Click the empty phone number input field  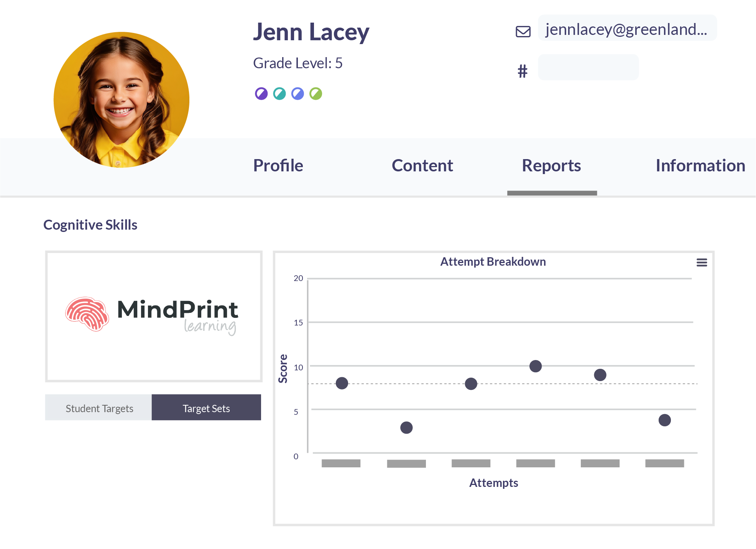coord(588,67)
